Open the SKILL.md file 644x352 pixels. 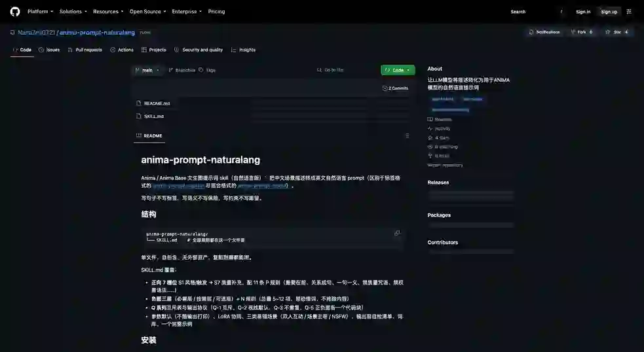(153, 116)
